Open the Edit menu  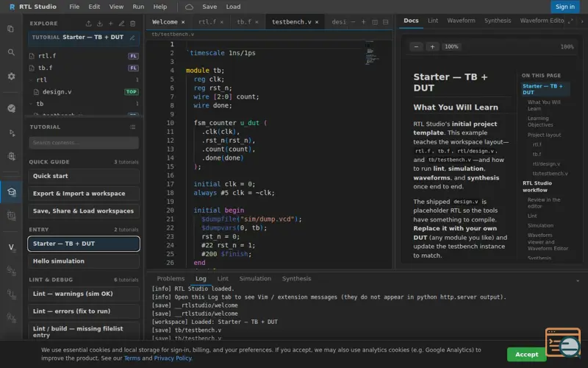[94, 7]
